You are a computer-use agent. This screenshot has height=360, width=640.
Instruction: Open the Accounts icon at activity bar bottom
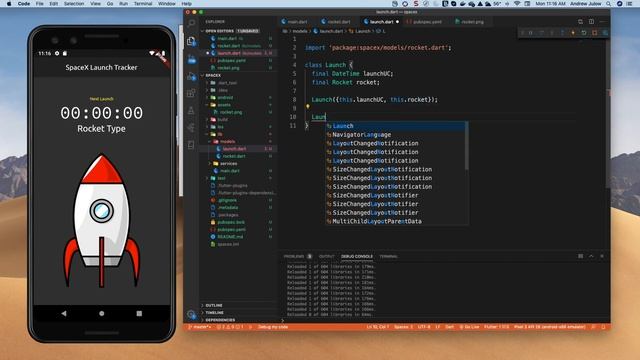191,314
